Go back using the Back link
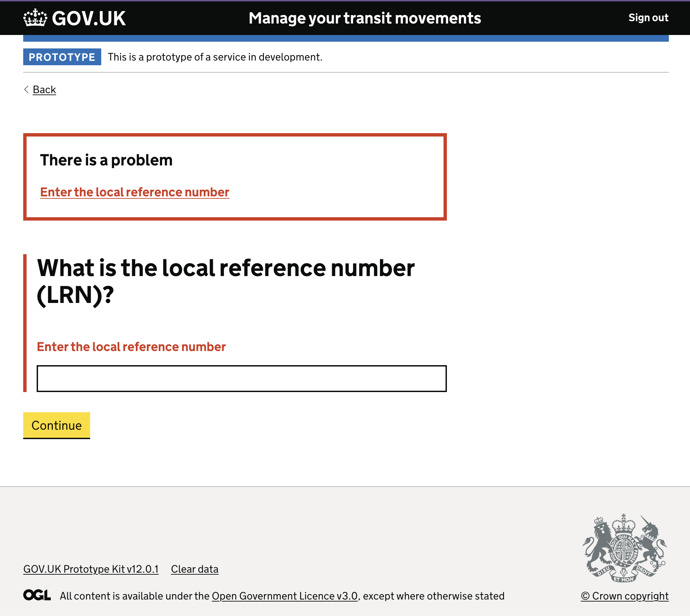 tap(44, 90)
